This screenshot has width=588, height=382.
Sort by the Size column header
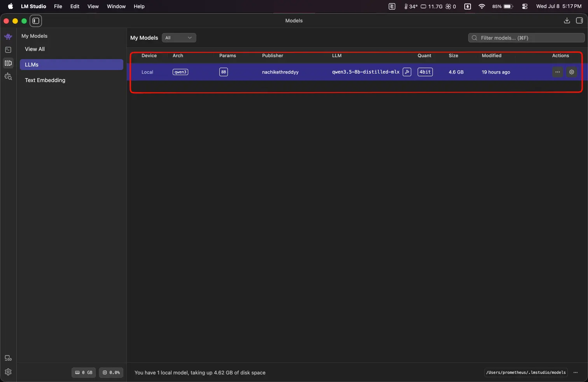coord(453,56)
